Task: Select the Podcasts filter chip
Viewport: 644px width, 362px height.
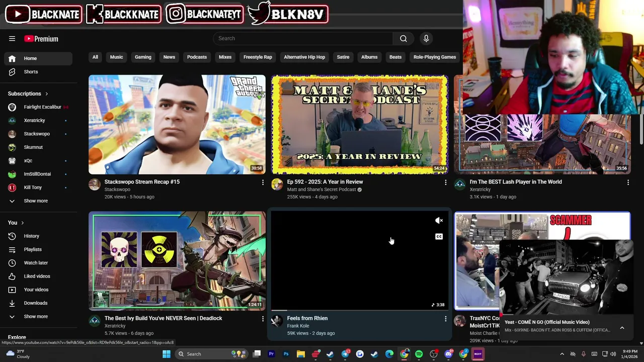Action: (197, 57)
